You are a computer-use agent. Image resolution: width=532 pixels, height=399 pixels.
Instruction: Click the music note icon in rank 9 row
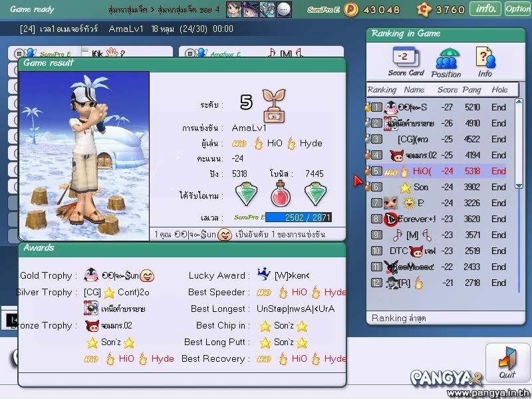pos(398,235)
